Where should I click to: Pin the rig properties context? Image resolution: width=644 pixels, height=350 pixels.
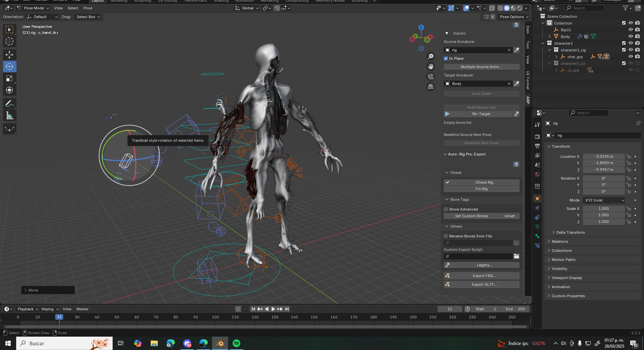pyautogui.click(x=638, y=123)
